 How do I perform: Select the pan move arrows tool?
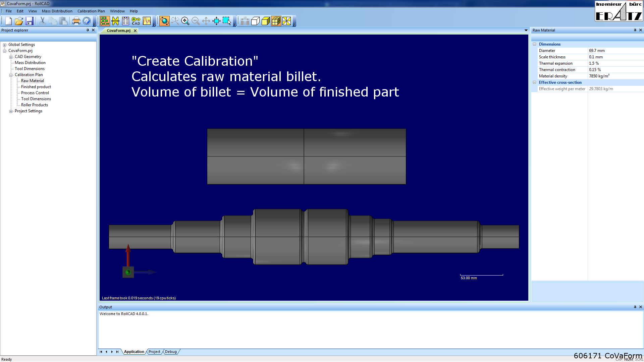click(206, 21)
